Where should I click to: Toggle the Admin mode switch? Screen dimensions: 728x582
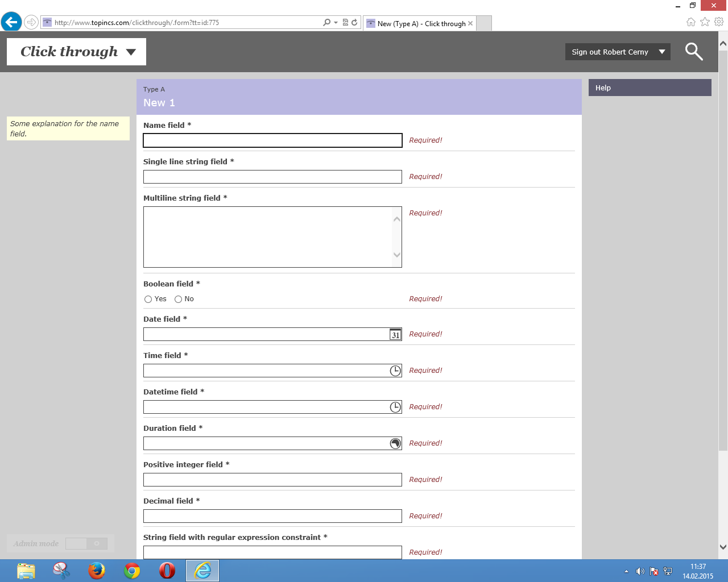click(x=86, y=544)
